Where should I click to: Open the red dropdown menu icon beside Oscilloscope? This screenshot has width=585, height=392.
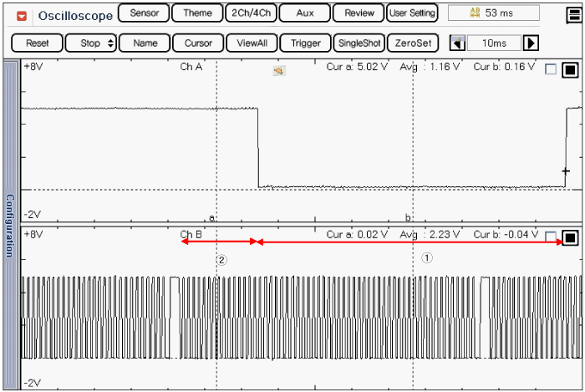click(x=22, y=16)
